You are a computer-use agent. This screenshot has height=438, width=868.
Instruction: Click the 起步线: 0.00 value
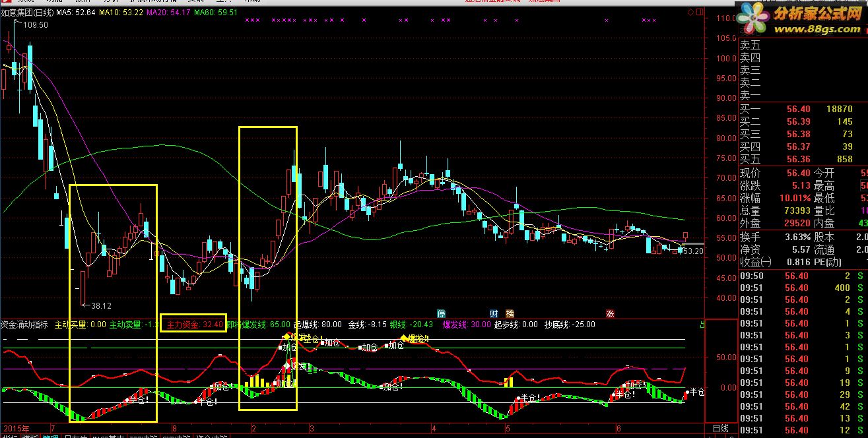516,325
